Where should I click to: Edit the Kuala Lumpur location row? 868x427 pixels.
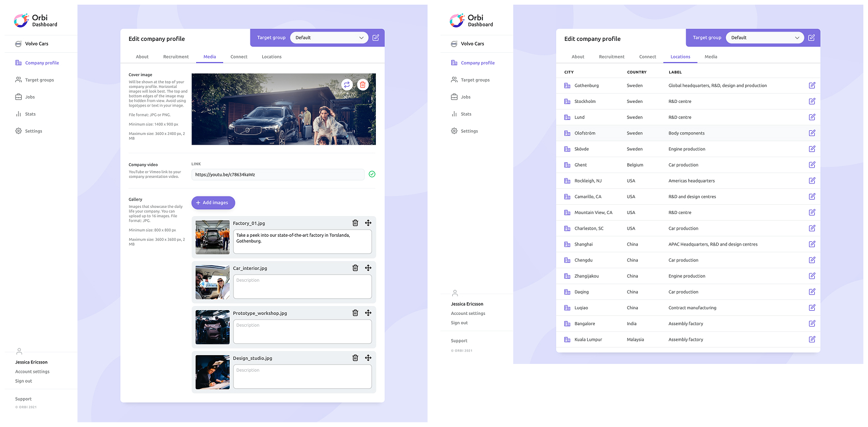coord(812,339)
